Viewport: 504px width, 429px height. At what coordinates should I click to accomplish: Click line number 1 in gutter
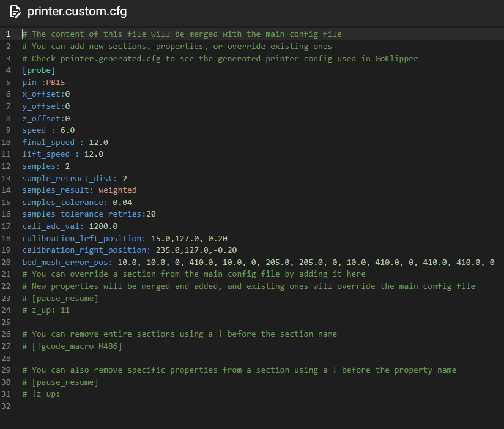click(x=9, y=34)
